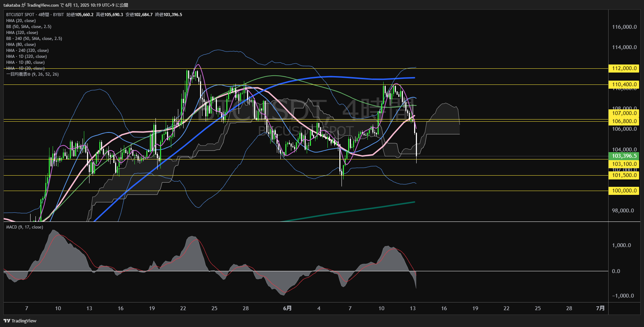This screenshot has height=327, width=644.
Task: Click the 110,400.0 yellow price tag
Action: [x=624, y=84]
